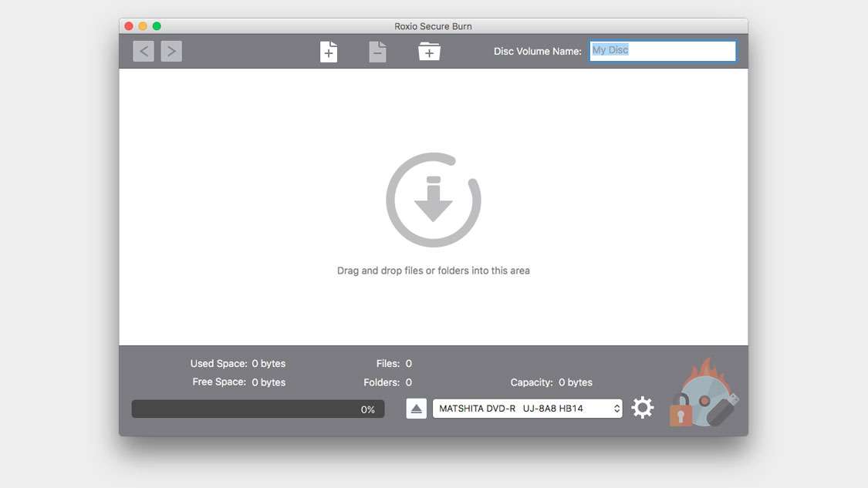Open the MATSHITA DVD-R drive selector
Image resolution: width=868 pixels, height=488 pixels.
(x=528, y=409)
